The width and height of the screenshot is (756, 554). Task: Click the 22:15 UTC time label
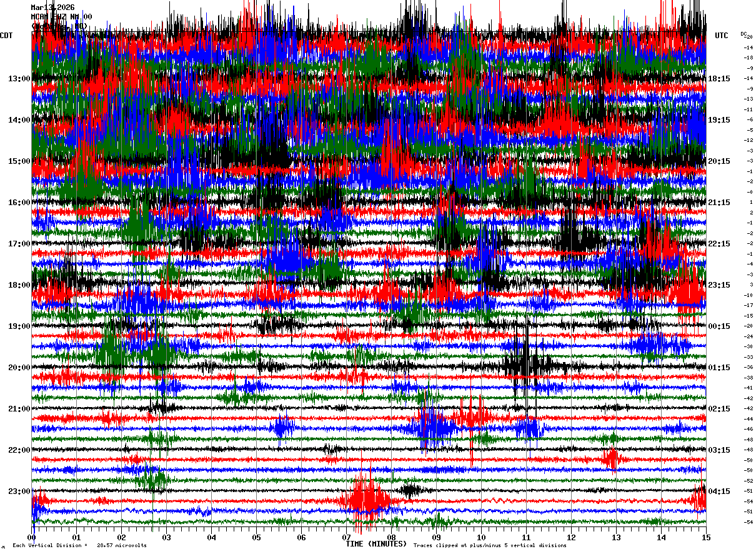719,244
